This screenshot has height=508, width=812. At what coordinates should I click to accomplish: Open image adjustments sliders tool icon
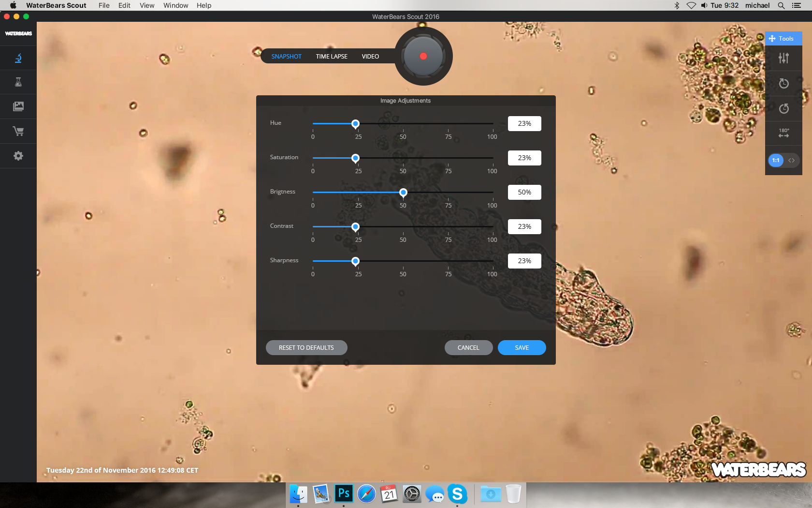783,58
